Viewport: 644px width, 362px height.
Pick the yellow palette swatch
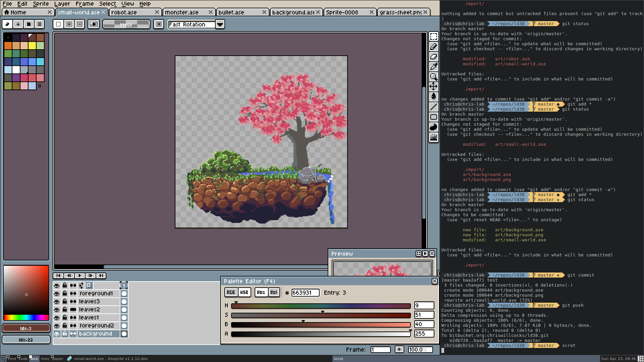[32, 45]
